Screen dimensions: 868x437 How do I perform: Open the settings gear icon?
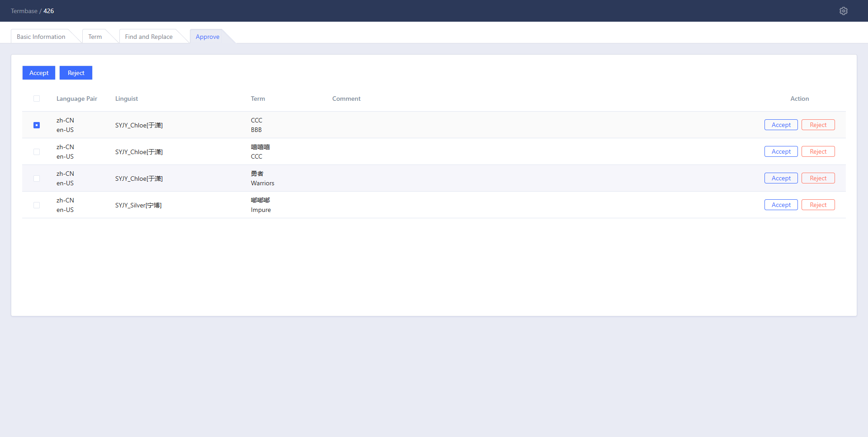[x=844, y=11]
